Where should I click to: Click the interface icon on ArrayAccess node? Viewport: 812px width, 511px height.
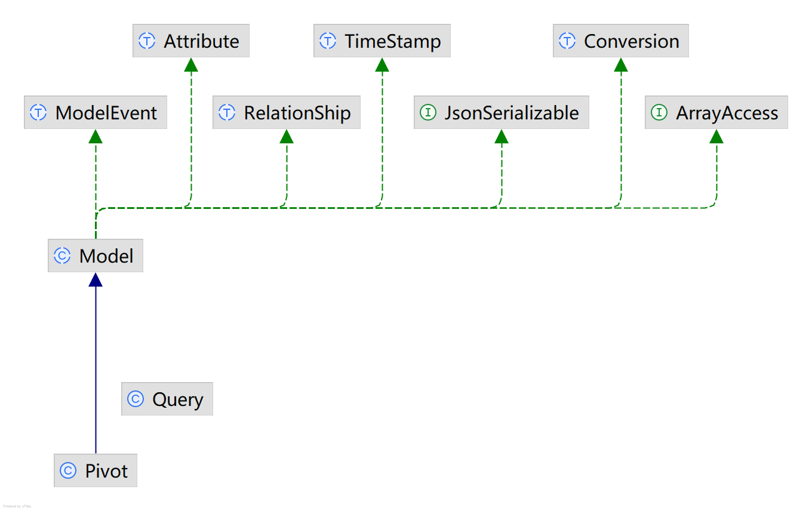coord(659,113)
